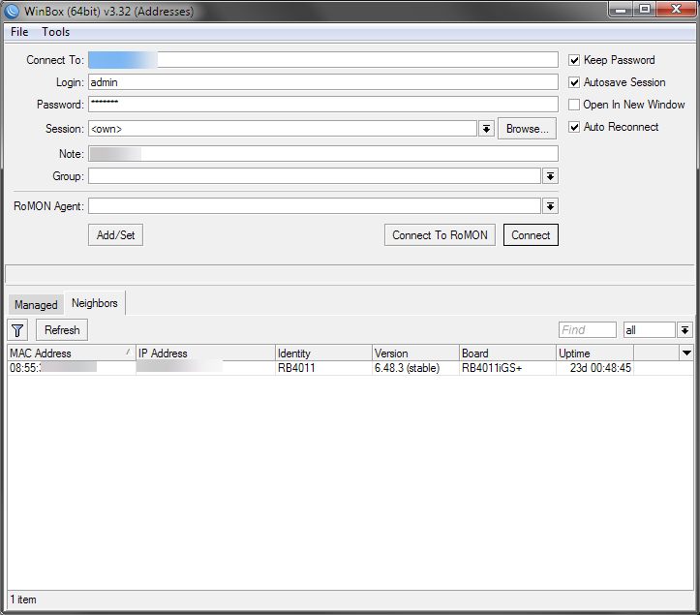Select the Neighbors tab
This screenshot has height=615, width=700.
[95, 303]
